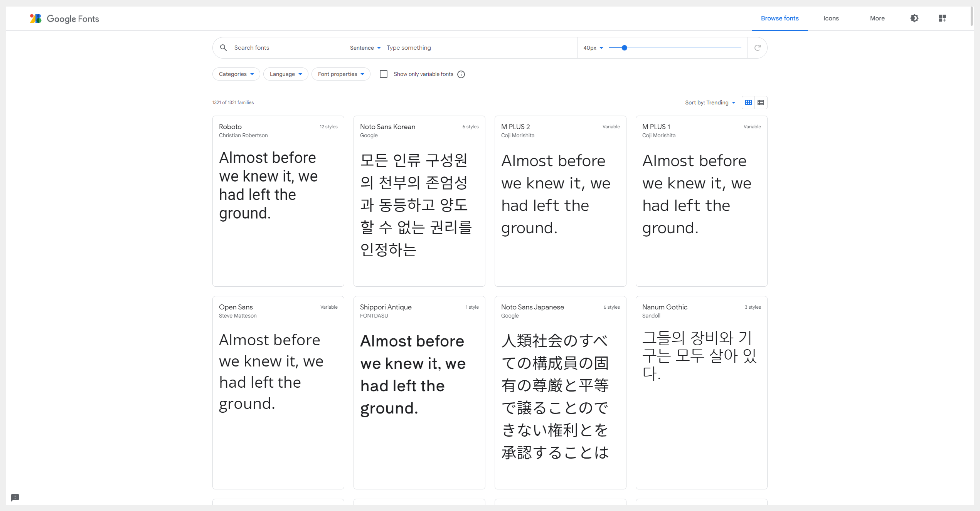Open the M PLUS 1 font card

point(701,201)
